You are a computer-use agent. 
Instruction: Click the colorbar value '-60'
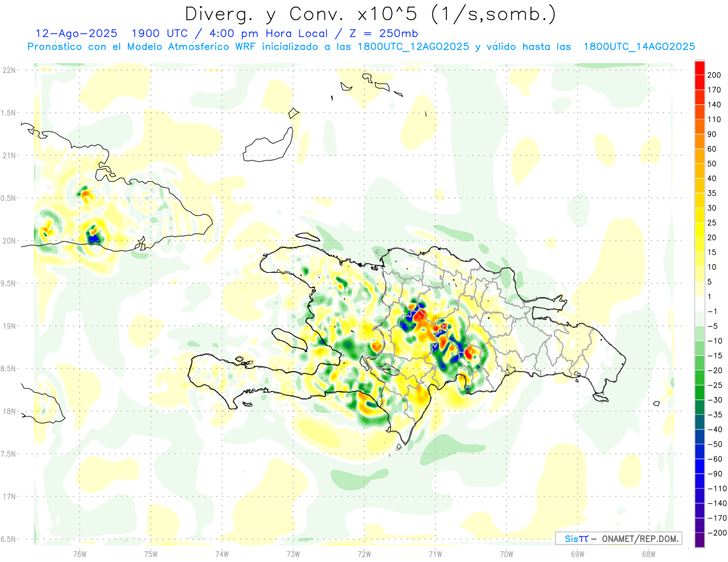(714, 459)
